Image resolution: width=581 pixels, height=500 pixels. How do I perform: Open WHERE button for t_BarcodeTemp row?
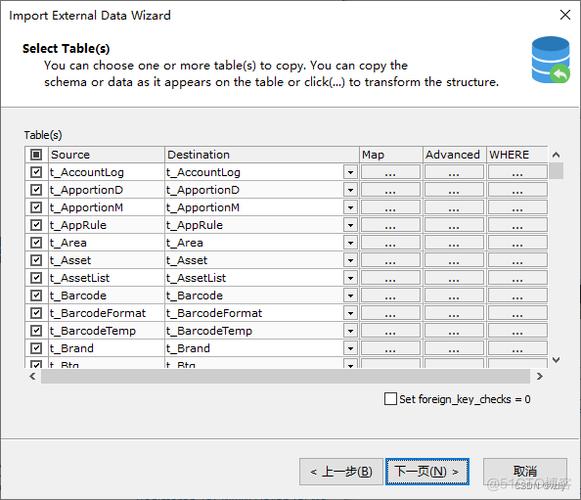tap(518, 331)
